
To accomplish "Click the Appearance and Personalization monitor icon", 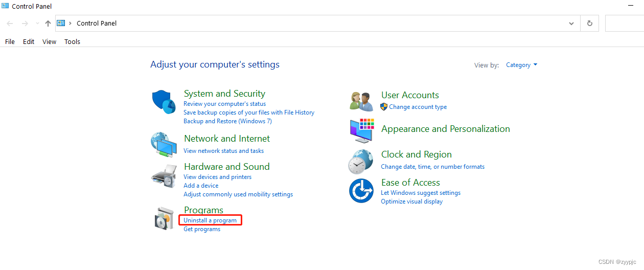I will pos(362,130).
